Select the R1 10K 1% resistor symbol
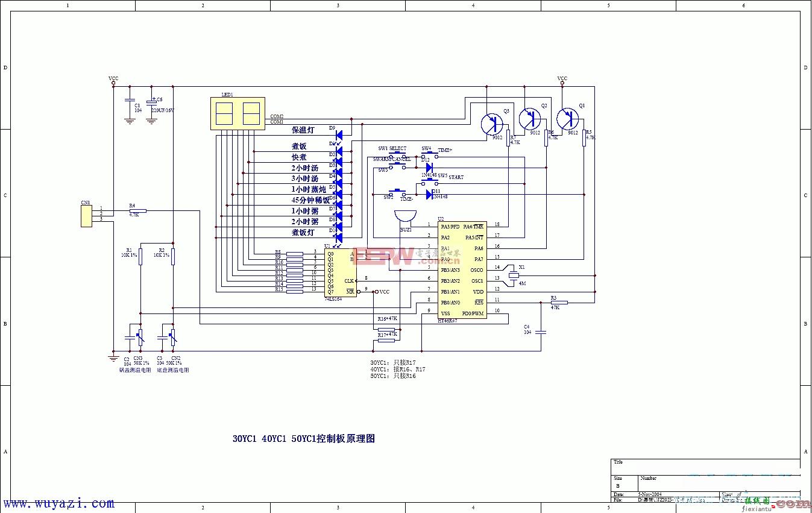 [140, 256]
